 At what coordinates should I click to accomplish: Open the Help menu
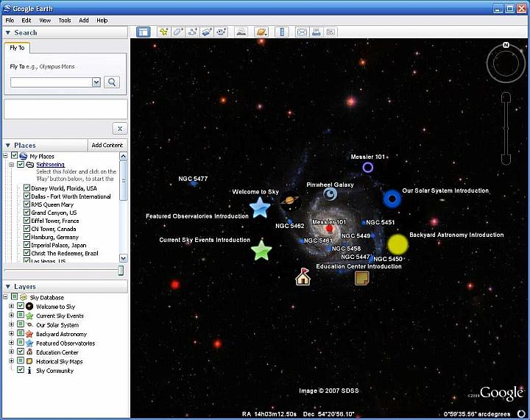(102, 21)
